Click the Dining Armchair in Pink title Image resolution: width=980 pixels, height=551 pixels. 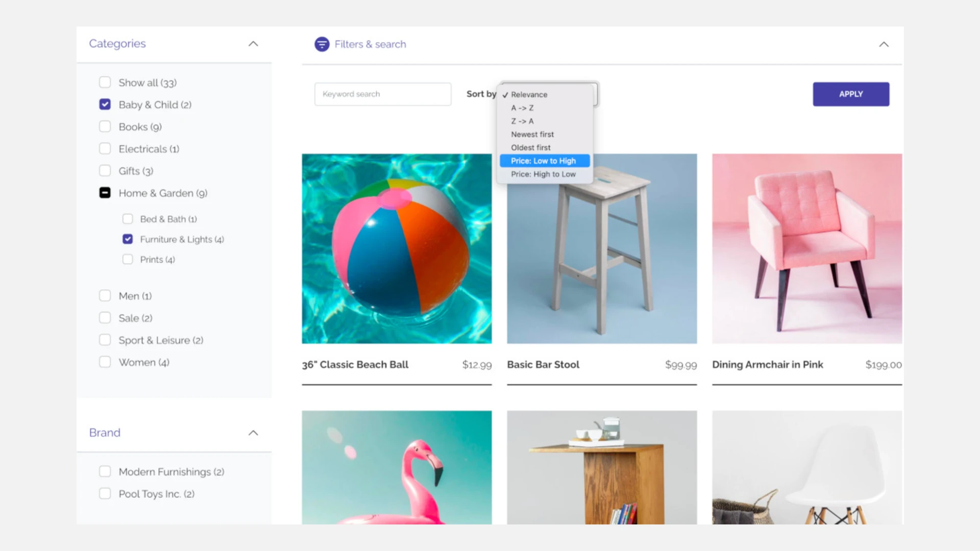(768, 365)
